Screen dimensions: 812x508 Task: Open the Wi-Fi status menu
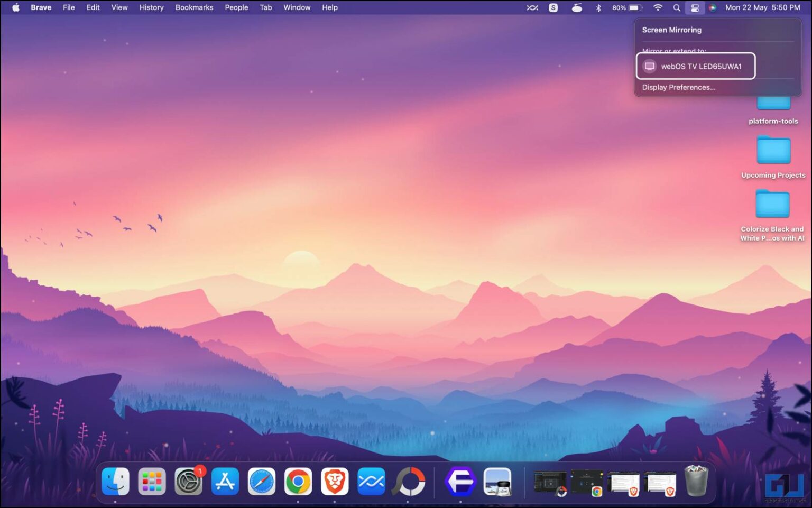tap(658, 7)
